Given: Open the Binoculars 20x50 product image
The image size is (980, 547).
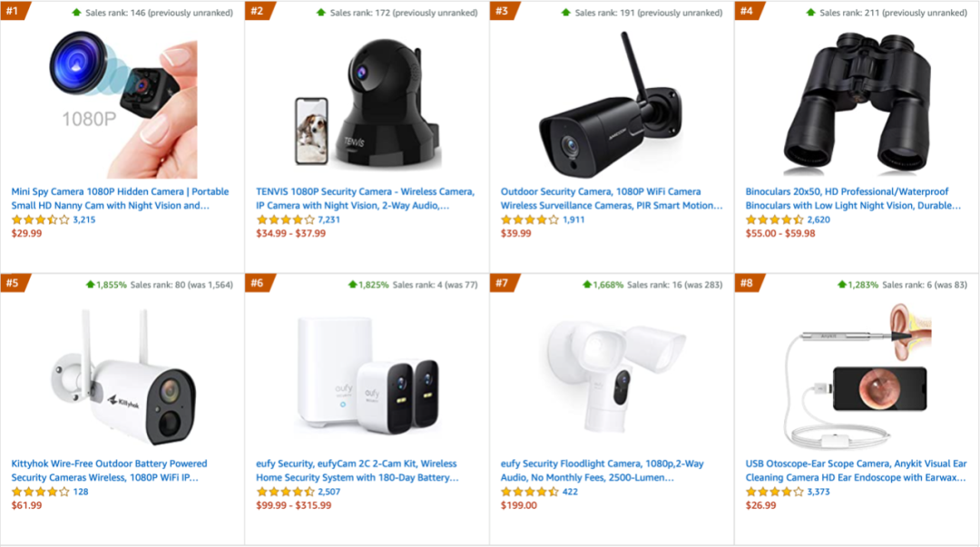Looking at the screenshot, I should [856, 105].
